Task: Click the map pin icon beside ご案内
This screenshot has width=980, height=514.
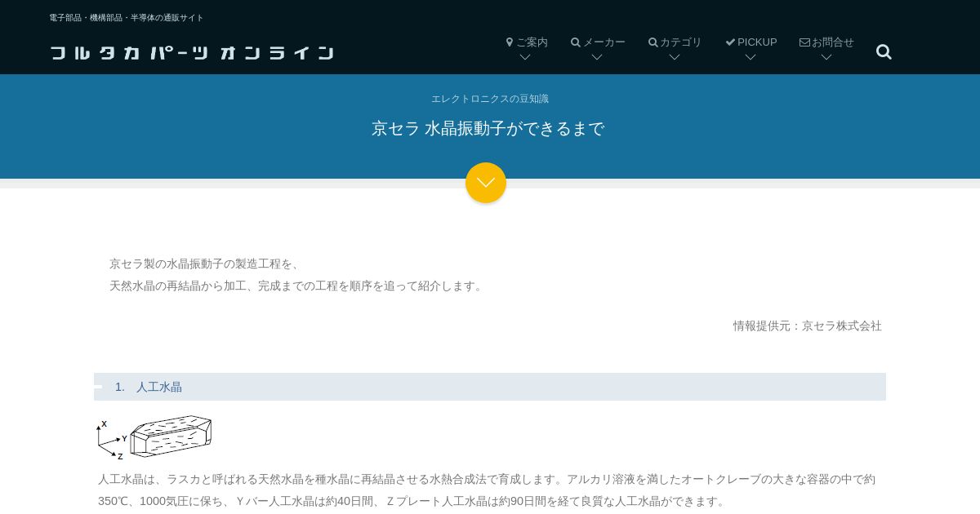Action: coord(510,42)
